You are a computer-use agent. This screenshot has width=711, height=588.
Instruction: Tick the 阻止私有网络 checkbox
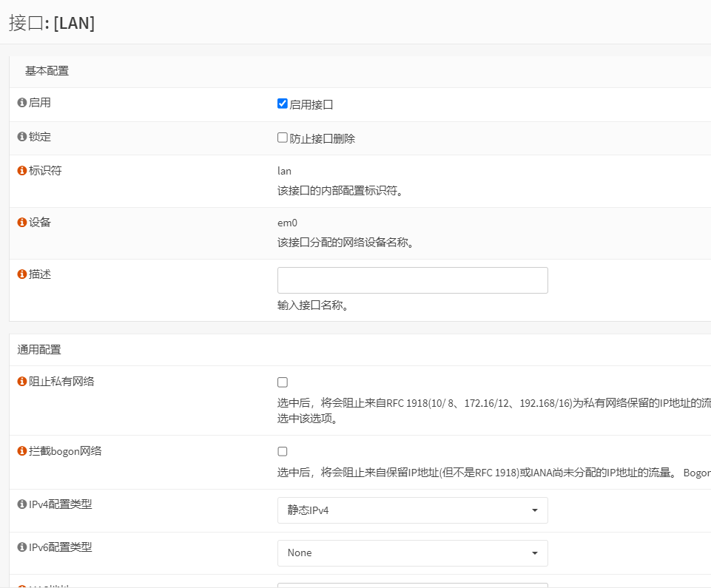pos(283,382)
